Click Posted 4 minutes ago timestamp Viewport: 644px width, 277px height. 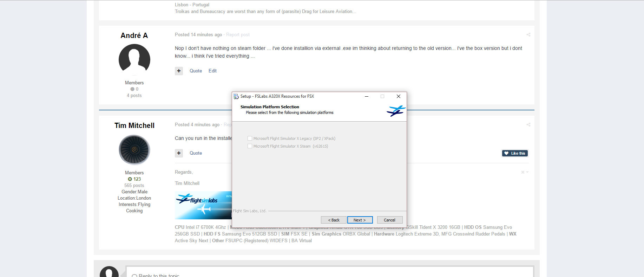(197, 125)
